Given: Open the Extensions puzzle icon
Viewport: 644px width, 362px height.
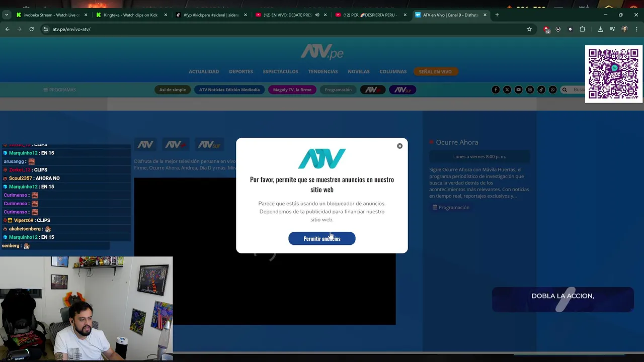Looking at the screenshot, I should (583, 29).
